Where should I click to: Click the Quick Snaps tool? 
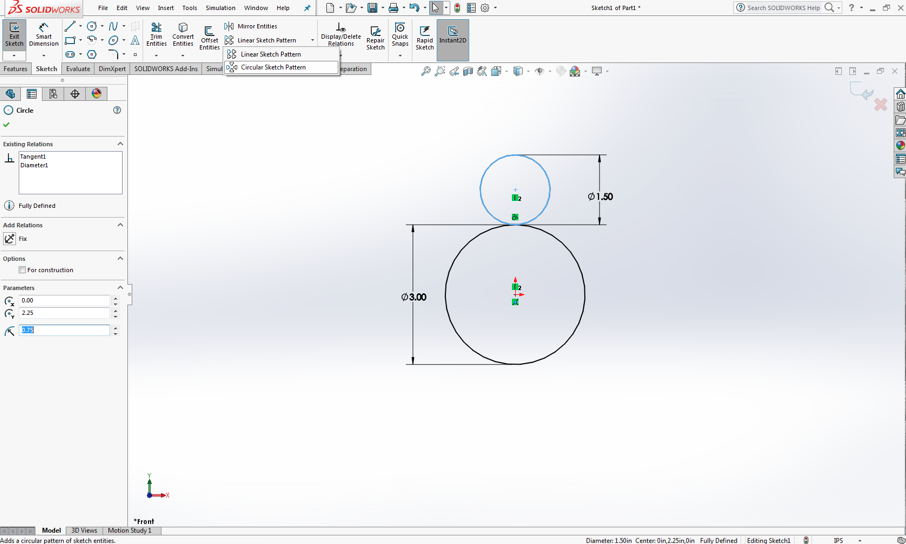pos(400,35)
